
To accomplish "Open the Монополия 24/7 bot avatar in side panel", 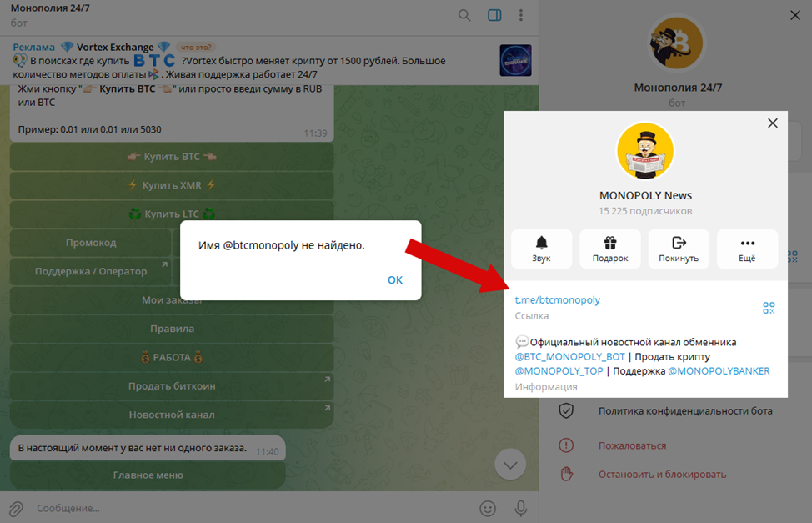I will tap(678, 43).
